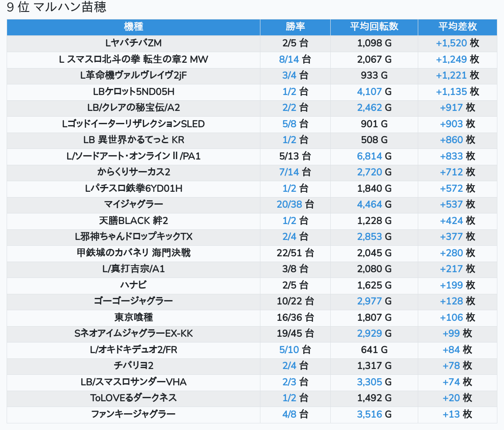Click average difference +13 枚 value
Image resolution: width=504 pixels, height=430 pixels.
coord(458,414)
